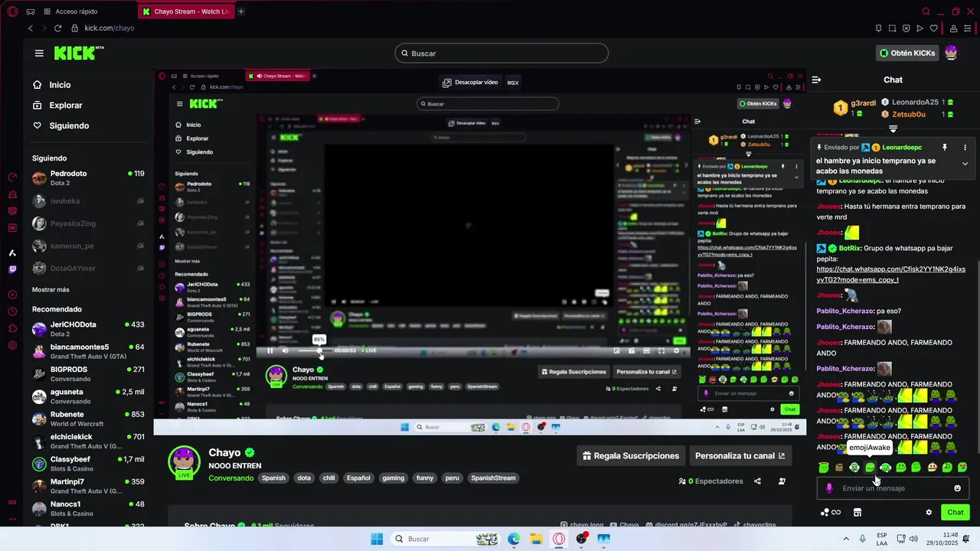
Task: Open Pedrodoto's channel in the following list
Action: pos(88,178)
